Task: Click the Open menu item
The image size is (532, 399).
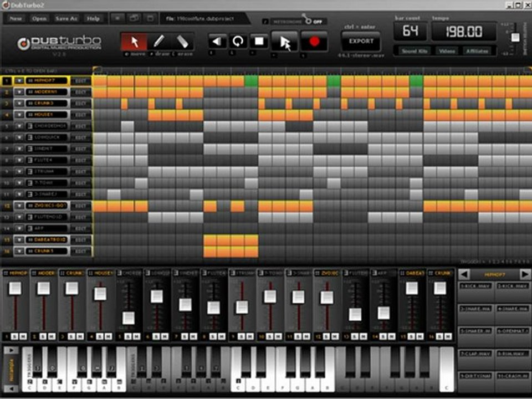Action: click(39, 19)
